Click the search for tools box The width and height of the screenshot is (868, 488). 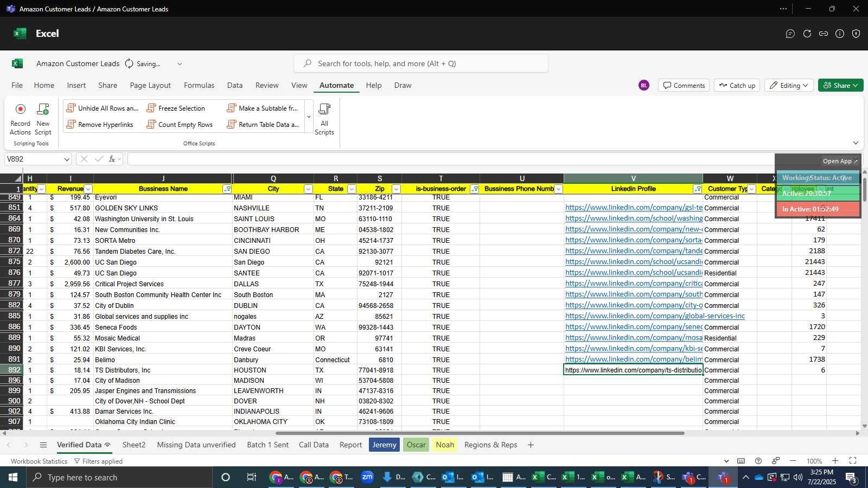pyautogui.click(x=421, y=63)
